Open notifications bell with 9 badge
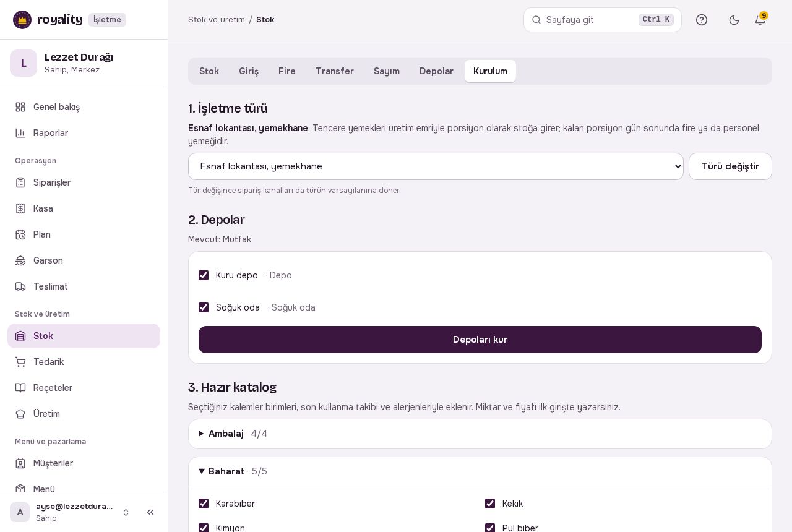Screen dimensions: 792x532 [760, 20]
